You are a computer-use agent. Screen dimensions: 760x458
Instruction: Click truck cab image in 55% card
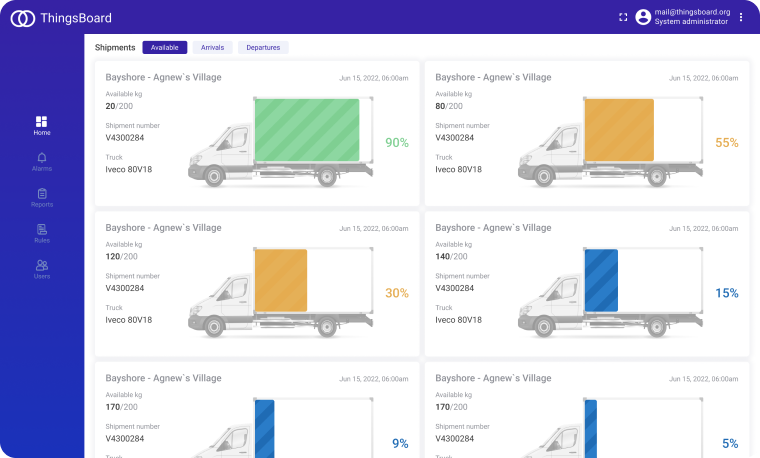tap(552, 155)
